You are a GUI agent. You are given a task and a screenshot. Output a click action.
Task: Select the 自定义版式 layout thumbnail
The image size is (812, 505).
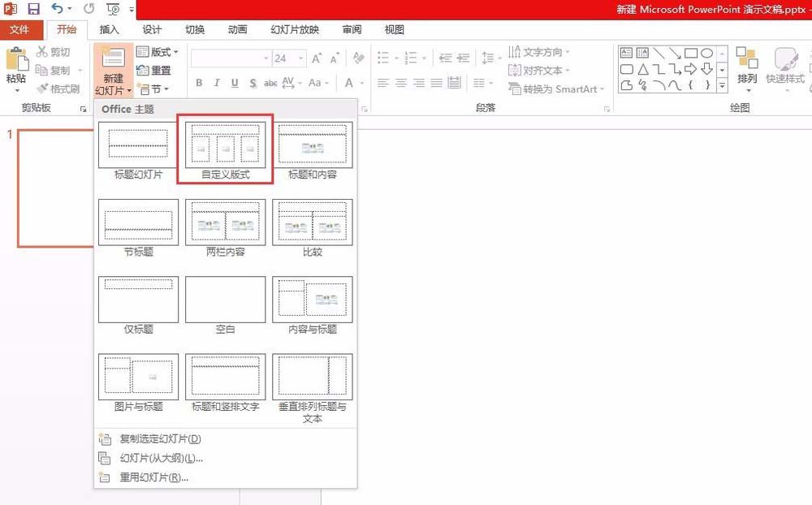coord(225,145)
